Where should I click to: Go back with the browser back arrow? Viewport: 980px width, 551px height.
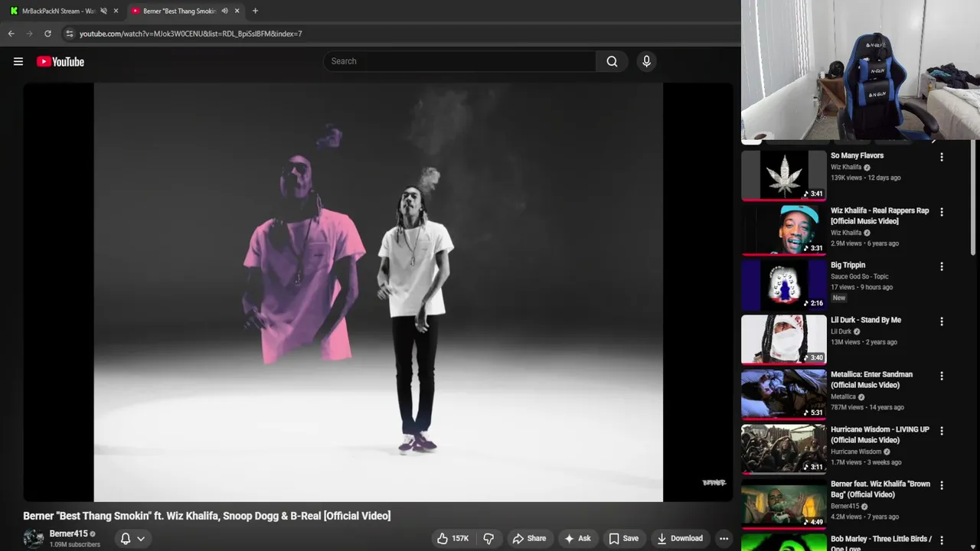pyautogui.click(x=11, y=34)
